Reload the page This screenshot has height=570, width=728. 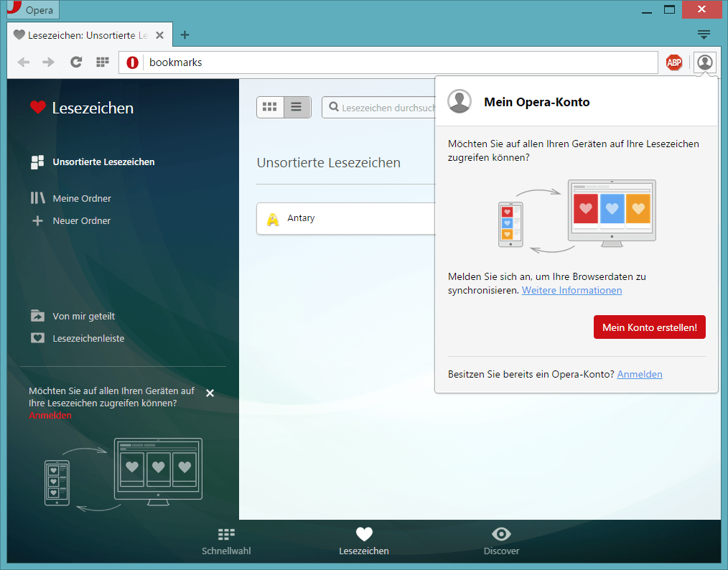coord(76,62)
